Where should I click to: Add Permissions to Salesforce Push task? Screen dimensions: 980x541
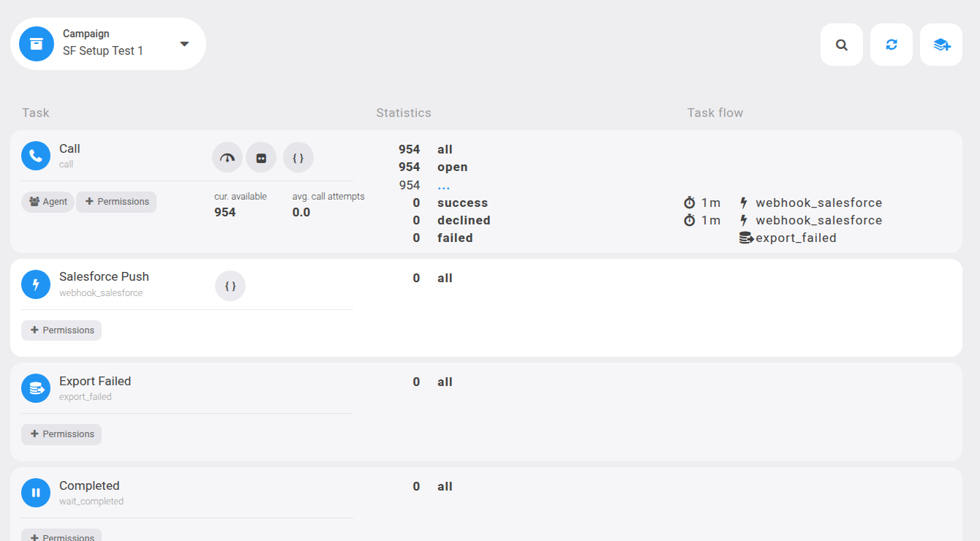pos(61,330)
